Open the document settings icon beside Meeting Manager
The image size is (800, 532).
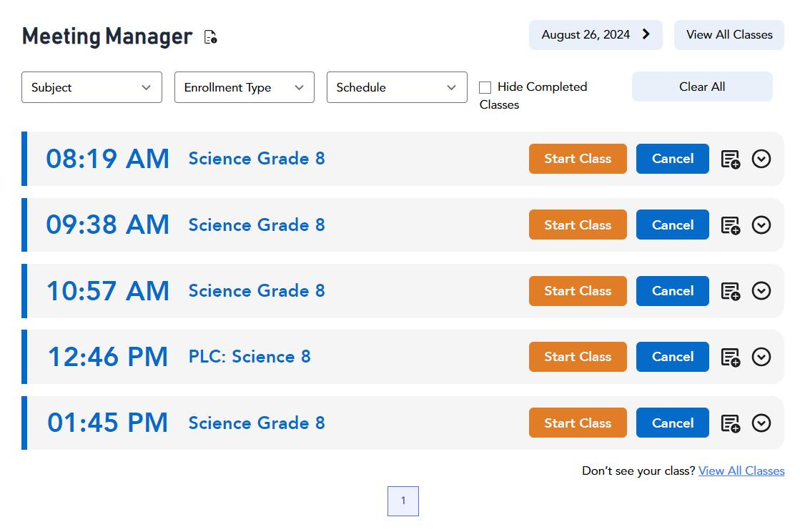coord(210,36)
